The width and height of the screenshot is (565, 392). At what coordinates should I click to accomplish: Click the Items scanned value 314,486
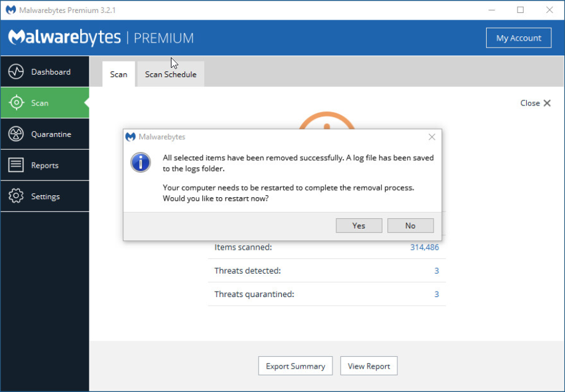(424, 247)
